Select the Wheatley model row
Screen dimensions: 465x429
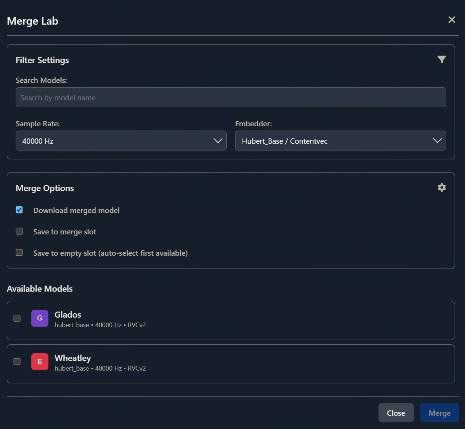(x=231, y=364)
